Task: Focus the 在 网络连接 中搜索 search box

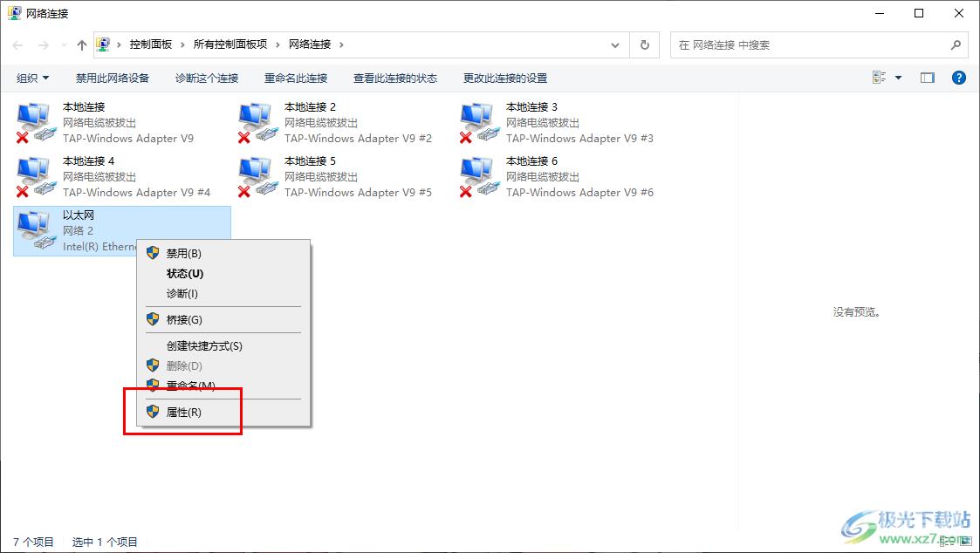Action: (x=819, y=45)
